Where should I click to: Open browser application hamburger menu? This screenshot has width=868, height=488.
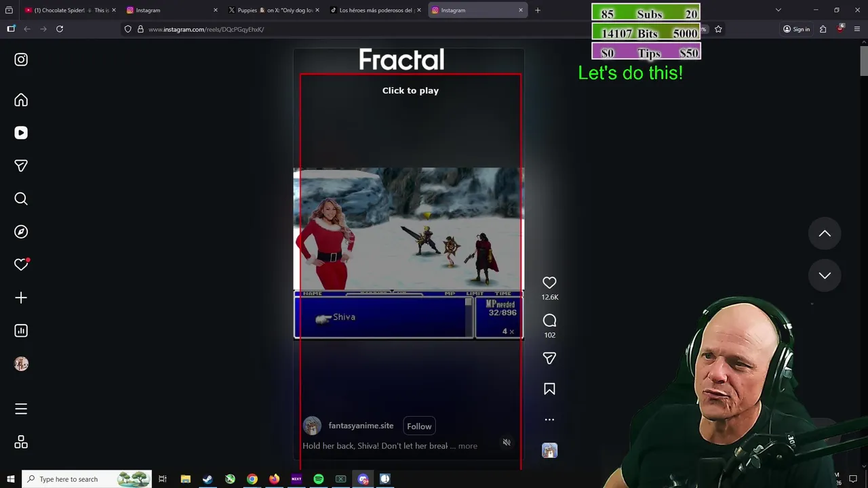coord(857,29)
